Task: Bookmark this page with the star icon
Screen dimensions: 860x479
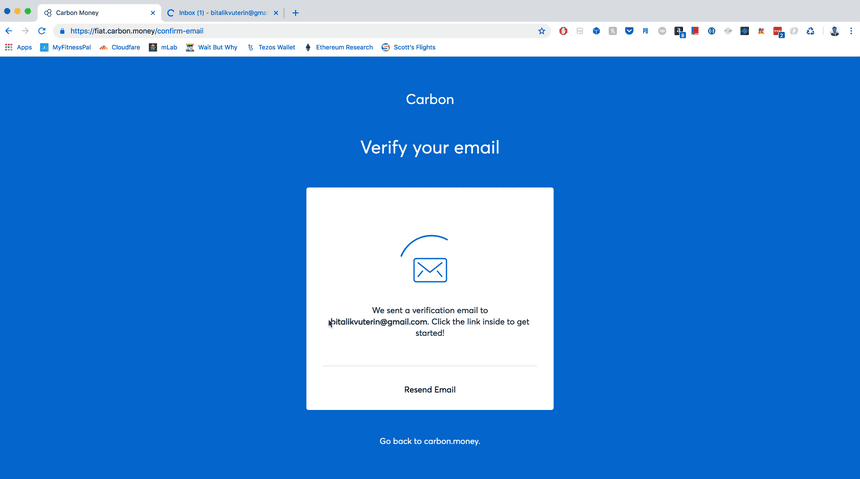Action: (x=541, y=31)
